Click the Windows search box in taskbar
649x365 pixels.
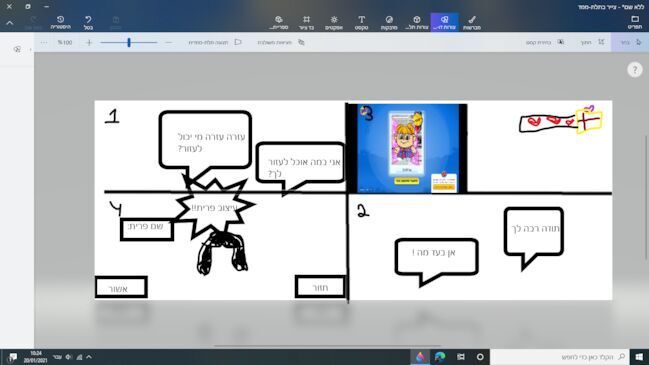coord(559,357)
